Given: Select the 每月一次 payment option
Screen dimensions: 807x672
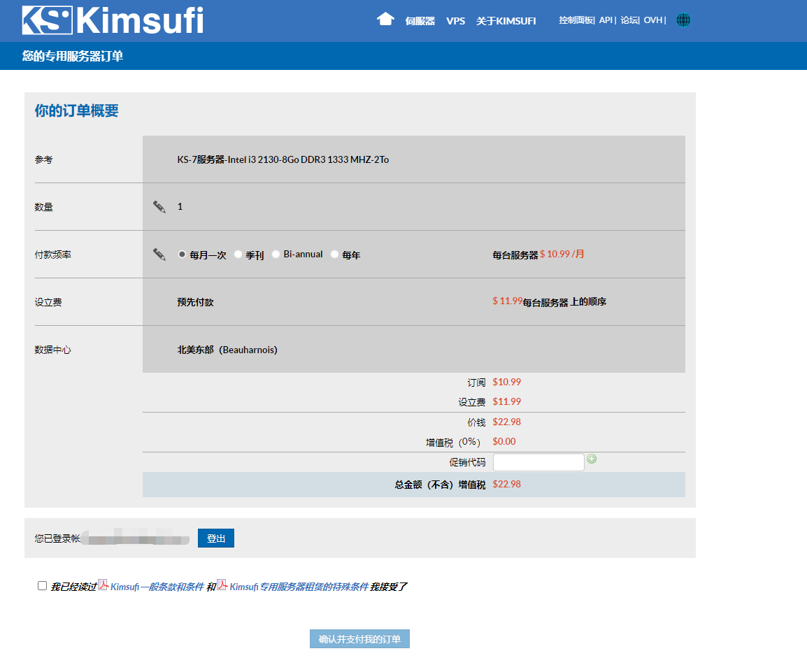Looking at the screenshot, I should (x=183, y=255).
